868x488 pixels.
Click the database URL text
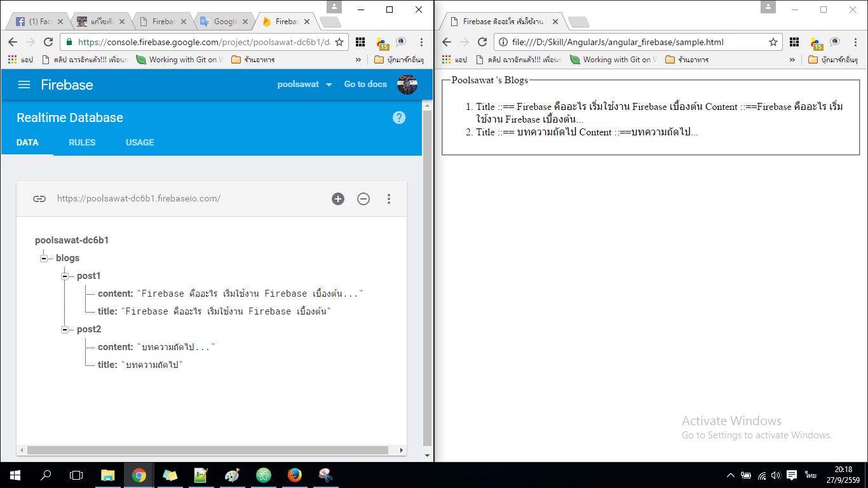coord(139,199)
